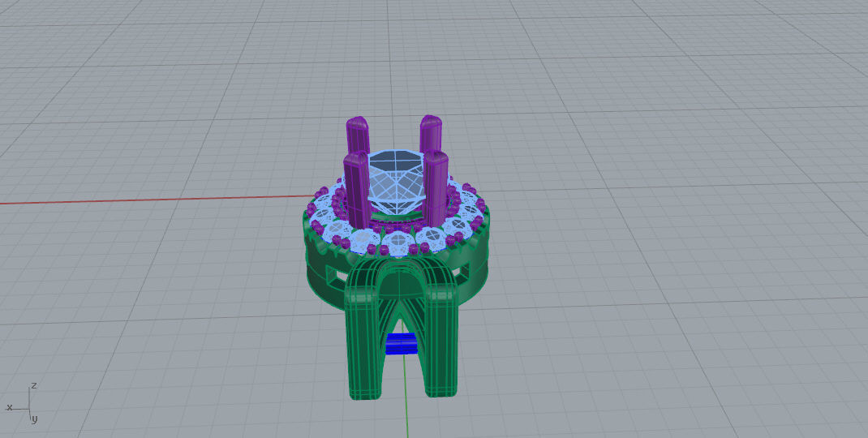Select the central light-blue gemstone
Viewport: 868px width, 438px height.
click(397, 184)
